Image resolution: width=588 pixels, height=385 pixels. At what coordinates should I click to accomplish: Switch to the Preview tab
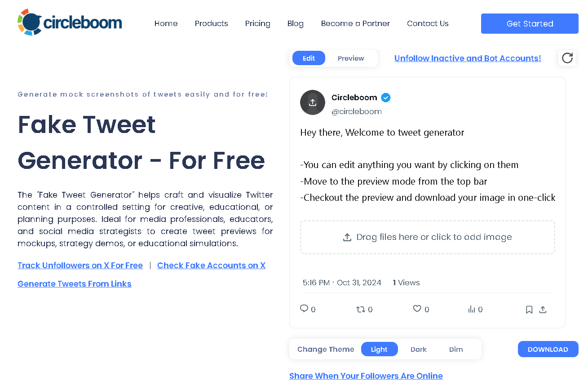[350, 58]
